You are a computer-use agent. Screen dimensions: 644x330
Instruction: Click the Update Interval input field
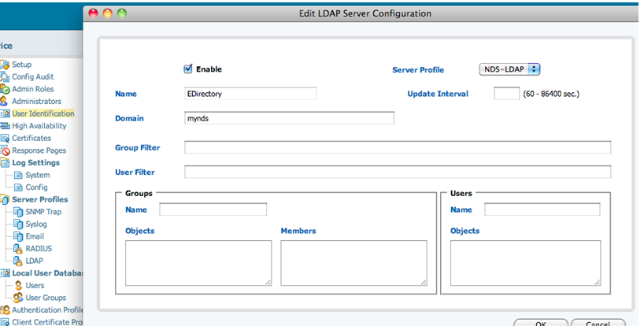(x=505, y=94)
